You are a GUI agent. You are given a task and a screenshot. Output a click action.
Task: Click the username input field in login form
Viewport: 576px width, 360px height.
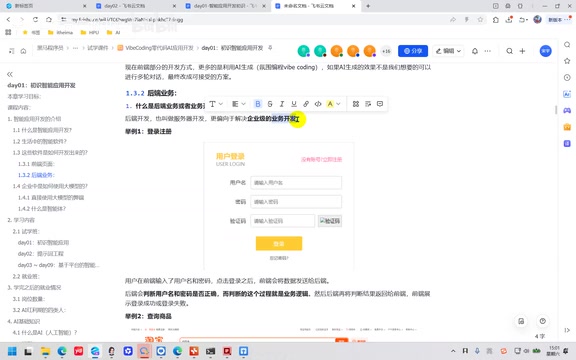tap(296, 183)
